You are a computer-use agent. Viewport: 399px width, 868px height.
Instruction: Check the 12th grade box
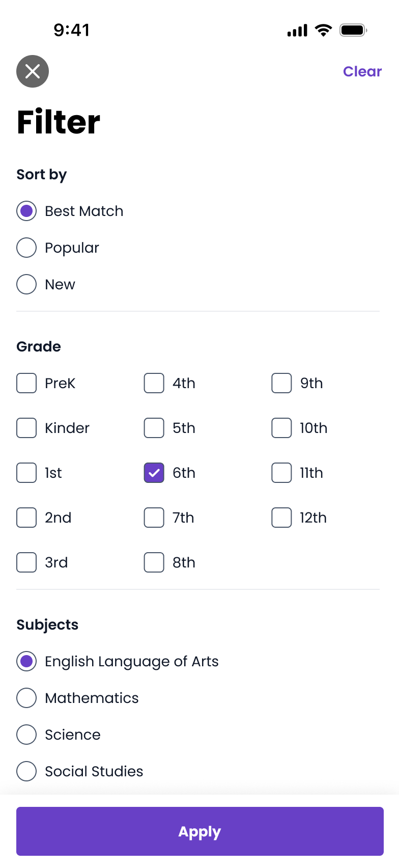tap(281, 518)
